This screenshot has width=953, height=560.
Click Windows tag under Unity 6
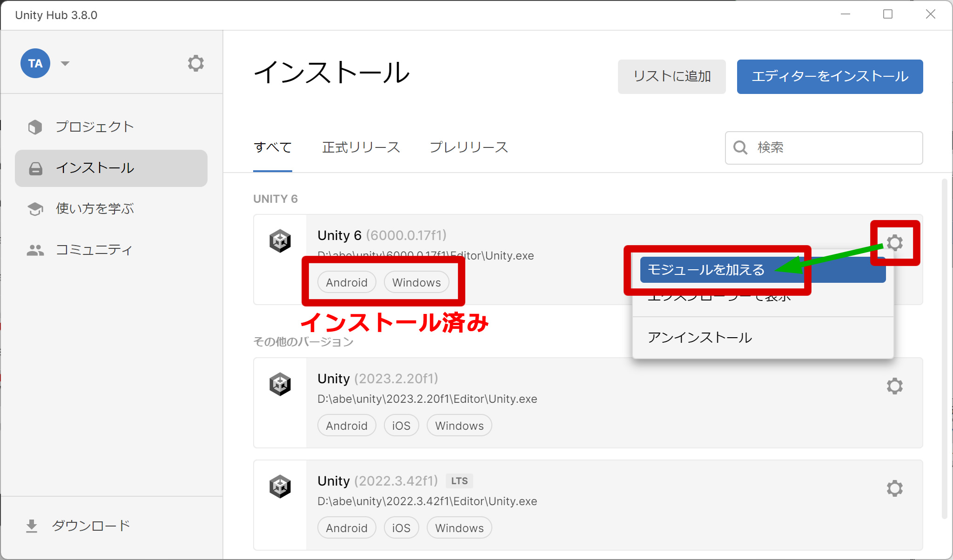(416, 282)
